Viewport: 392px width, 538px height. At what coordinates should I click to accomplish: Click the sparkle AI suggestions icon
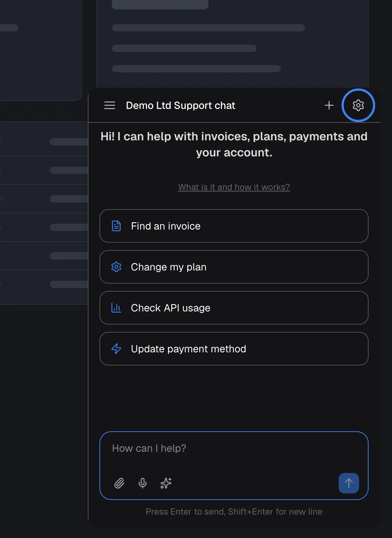[166, 483]
